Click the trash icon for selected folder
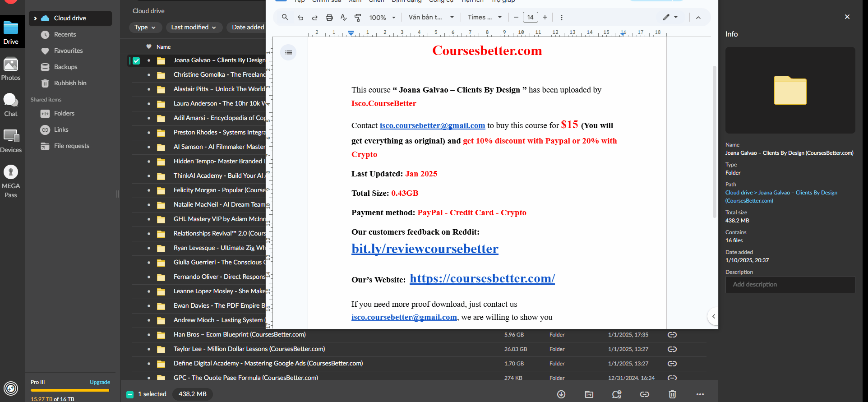 (672, 394)
